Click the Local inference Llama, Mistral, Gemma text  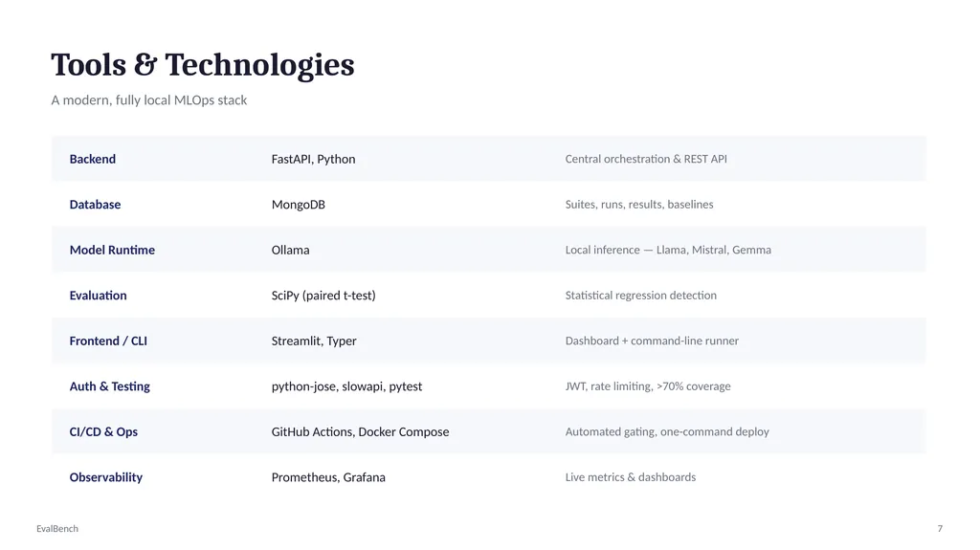pyautogui.click(x=667, y=250)
